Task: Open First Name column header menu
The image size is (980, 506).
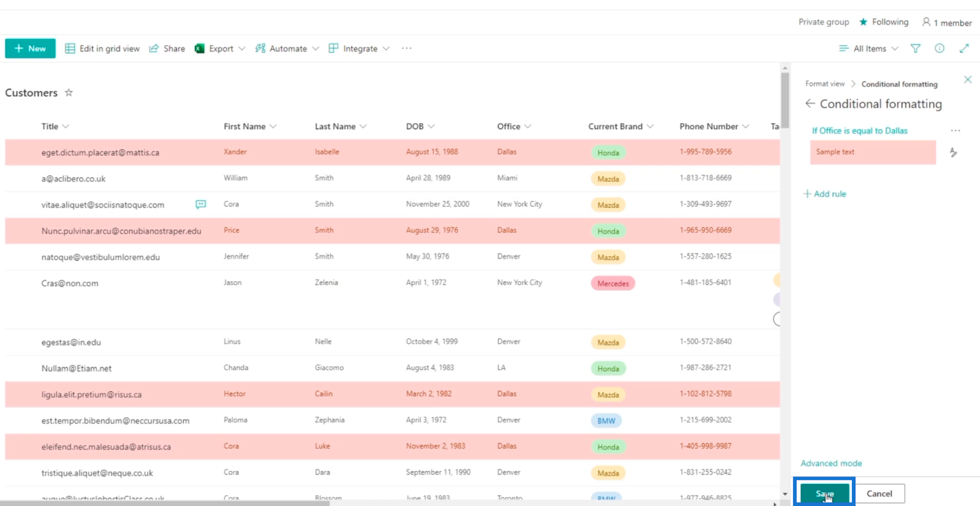Action: pos(250,126)
